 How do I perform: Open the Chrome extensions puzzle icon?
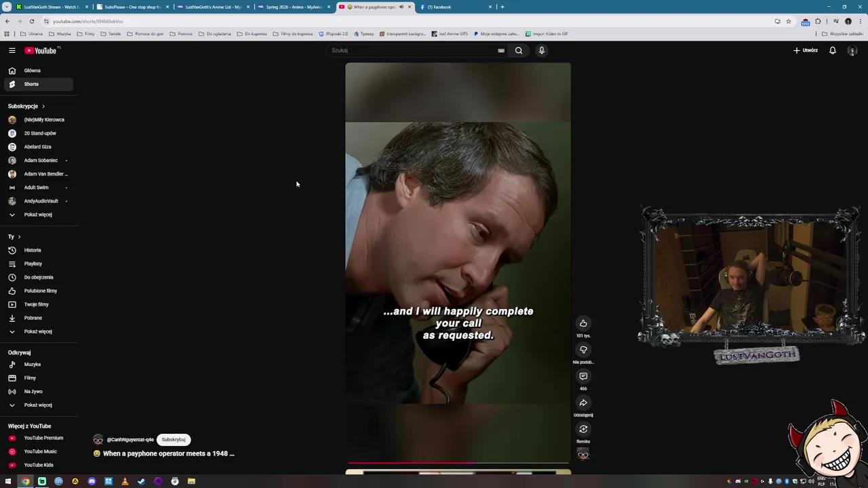point(818,21)
